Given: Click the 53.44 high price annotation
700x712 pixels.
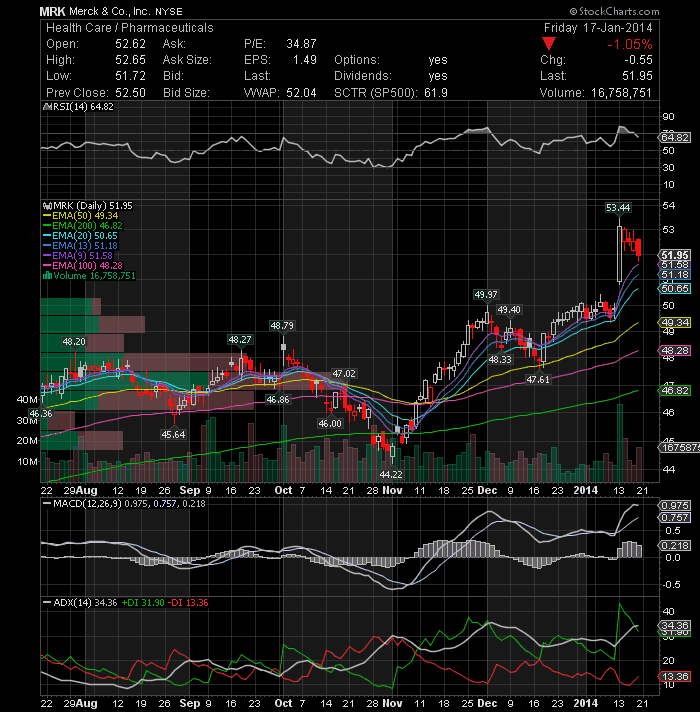Looking at the screenshot, I should [x=618, y=208].
